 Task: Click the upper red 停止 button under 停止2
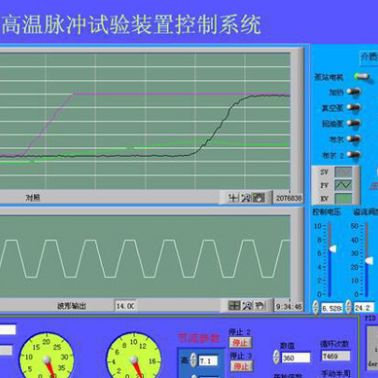point(241,343)
